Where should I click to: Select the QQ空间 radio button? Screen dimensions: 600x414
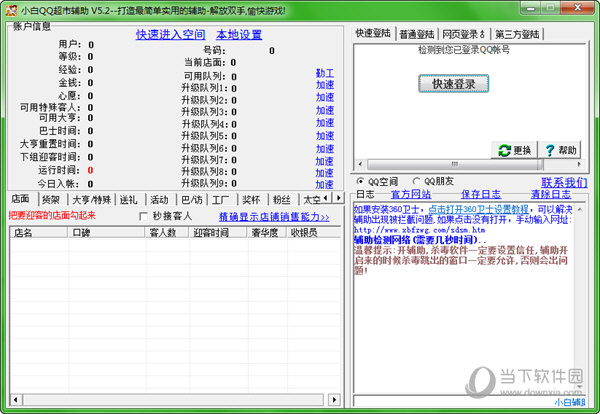pos(360,181)
